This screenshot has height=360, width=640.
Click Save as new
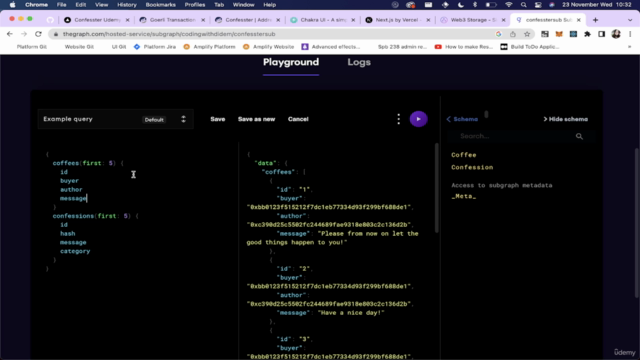pyautogui.click(x=256, y=119)
